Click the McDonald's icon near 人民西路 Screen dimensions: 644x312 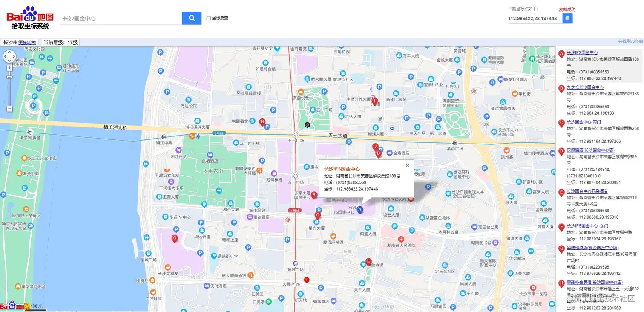[x=306, y=280]
